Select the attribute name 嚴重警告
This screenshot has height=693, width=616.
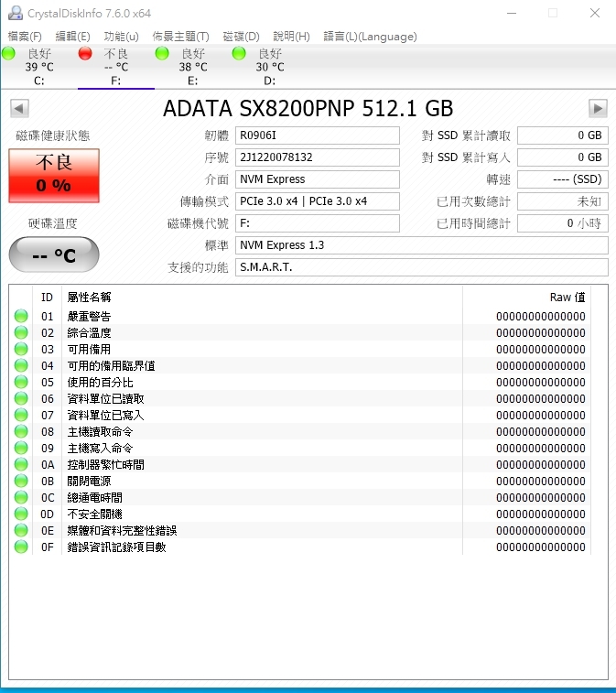89,317
